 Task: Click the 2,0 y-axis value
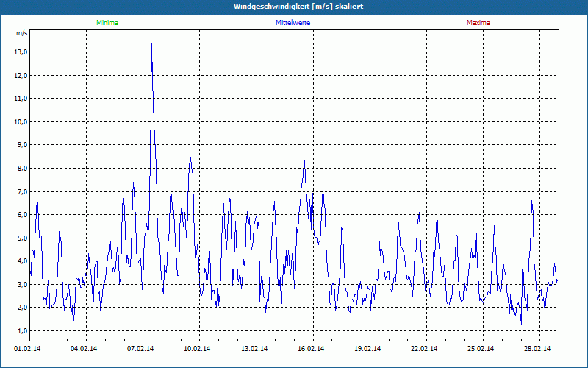pos(22,308)
